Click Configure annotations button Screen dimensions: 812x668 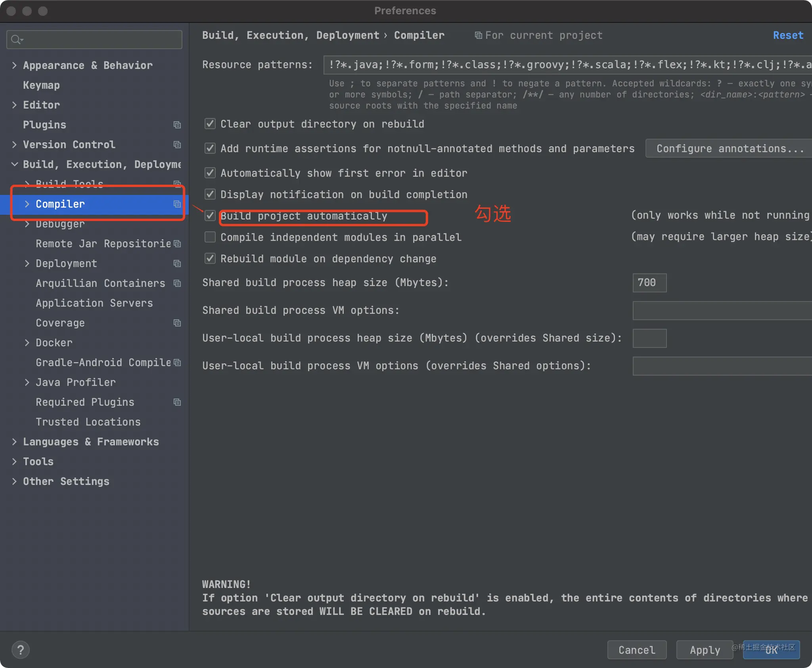(x=729, y=148)
